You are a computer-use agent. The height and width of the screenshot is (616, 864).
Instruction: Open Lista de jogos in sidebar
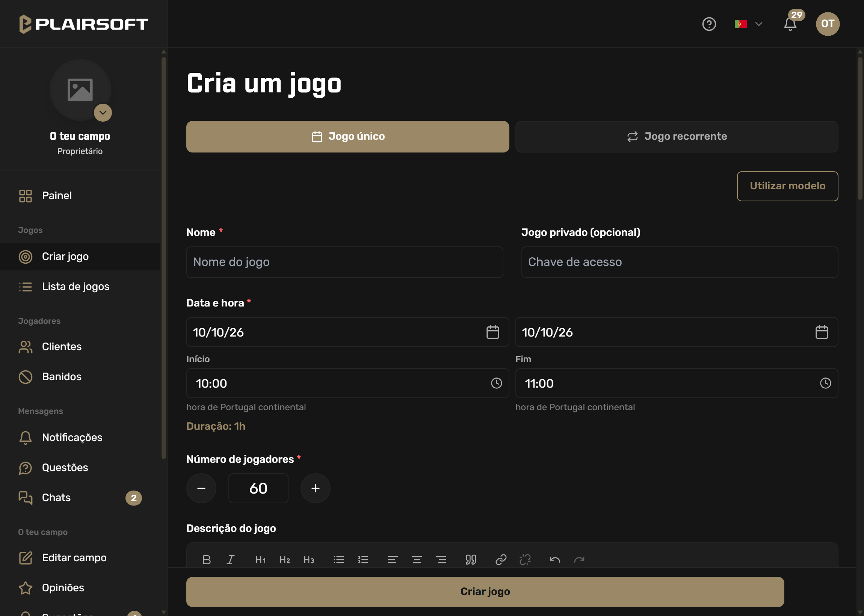tap(80, 287)
